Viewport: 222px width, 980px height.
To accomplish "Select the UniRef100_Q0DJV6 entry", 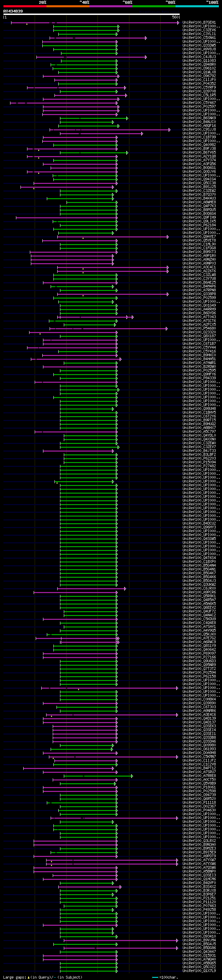I will coord(199,172).
